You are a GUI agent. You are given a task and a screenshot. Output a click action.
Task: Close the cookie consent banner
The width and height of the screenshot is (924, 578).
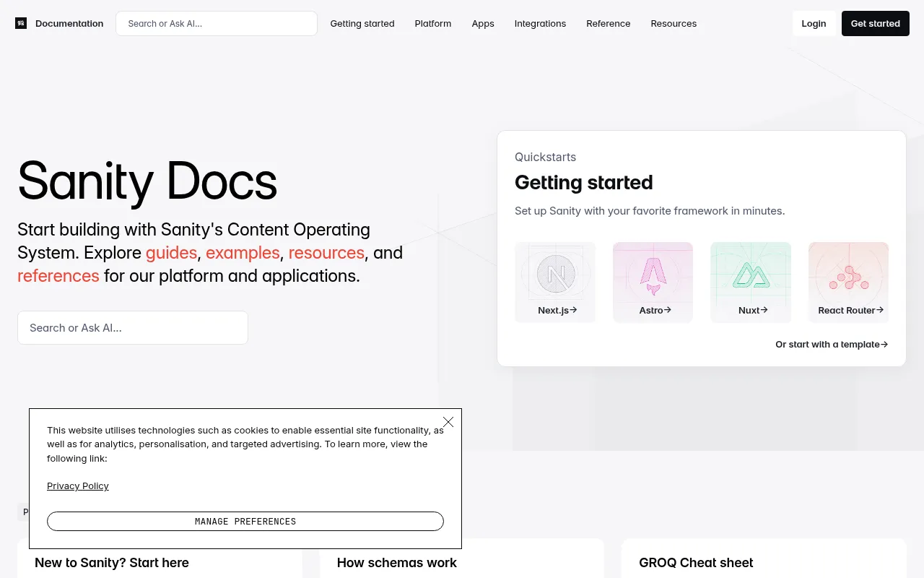(448, 422)
